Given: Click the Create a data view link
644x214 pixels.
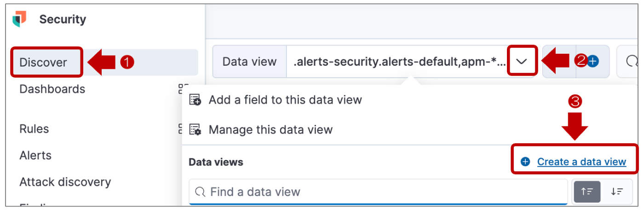Looking at the screenshot, I should coord(581,162).
